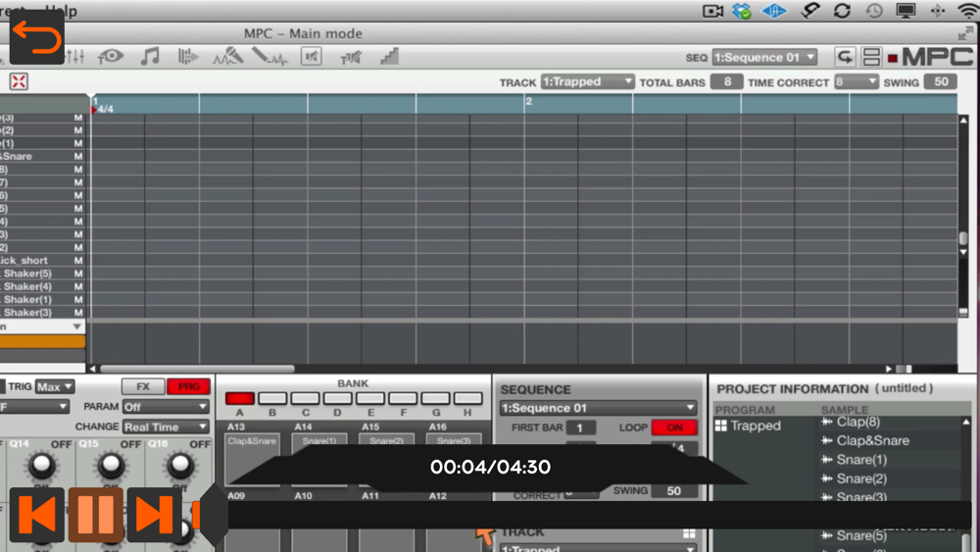Open the sample record microphone icon

point(227,56)
